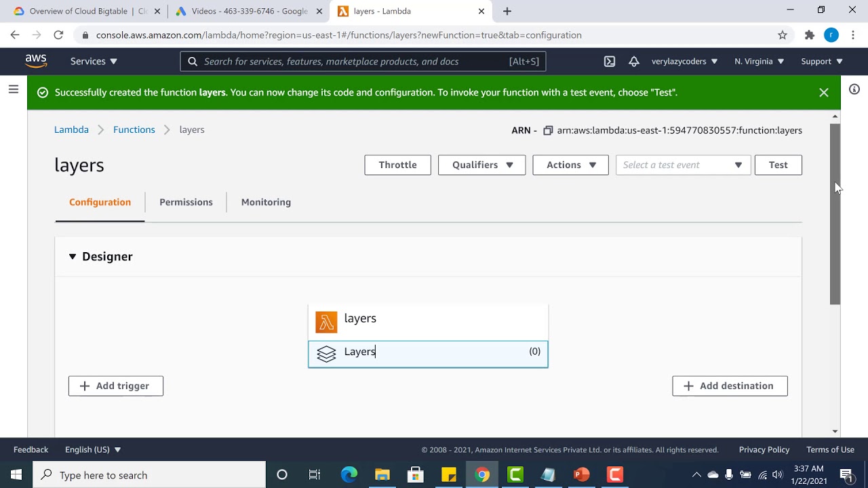Open the Privacy Policy link

[764, 449]
